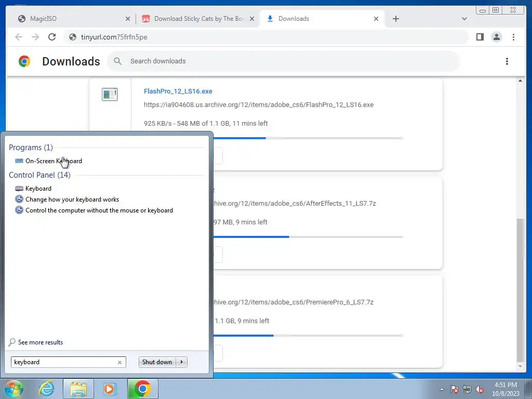Close the MagicISO tab
The width and height of the screenshot is (532, 399).
[128, 19]
